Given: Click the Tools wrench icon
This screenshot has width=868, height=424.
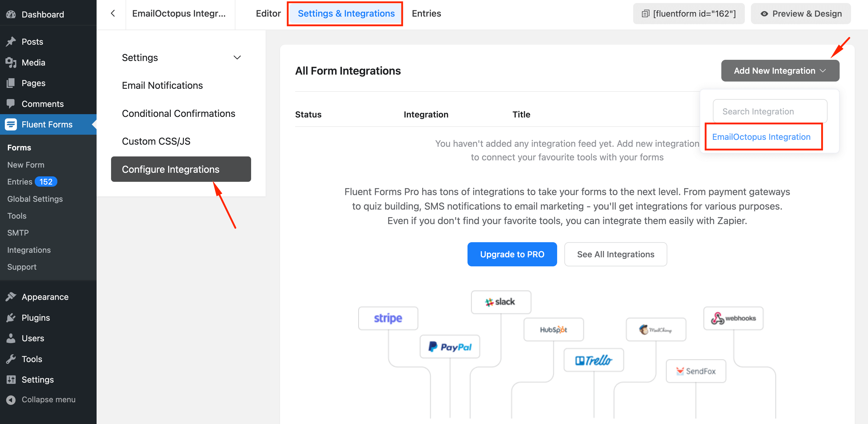Looking at the screenshot, I should [x=11, y=359].
